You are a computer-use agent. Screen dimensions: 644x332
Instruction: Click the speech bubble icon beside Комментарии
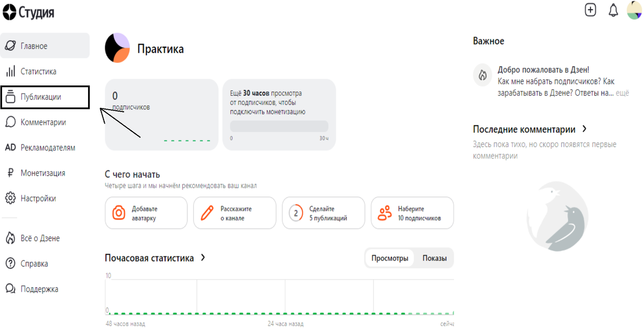pyautogui.click(x=10, y=122)
